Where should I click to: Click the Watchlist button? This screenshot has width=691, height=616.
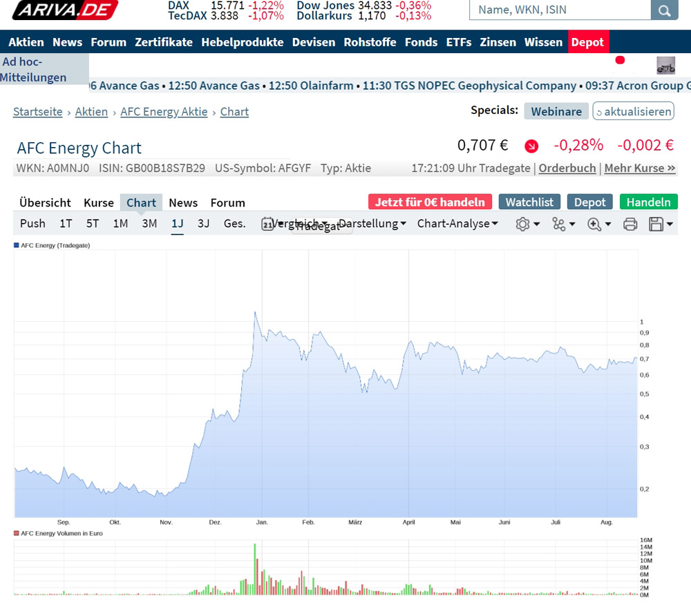point(529,202)
